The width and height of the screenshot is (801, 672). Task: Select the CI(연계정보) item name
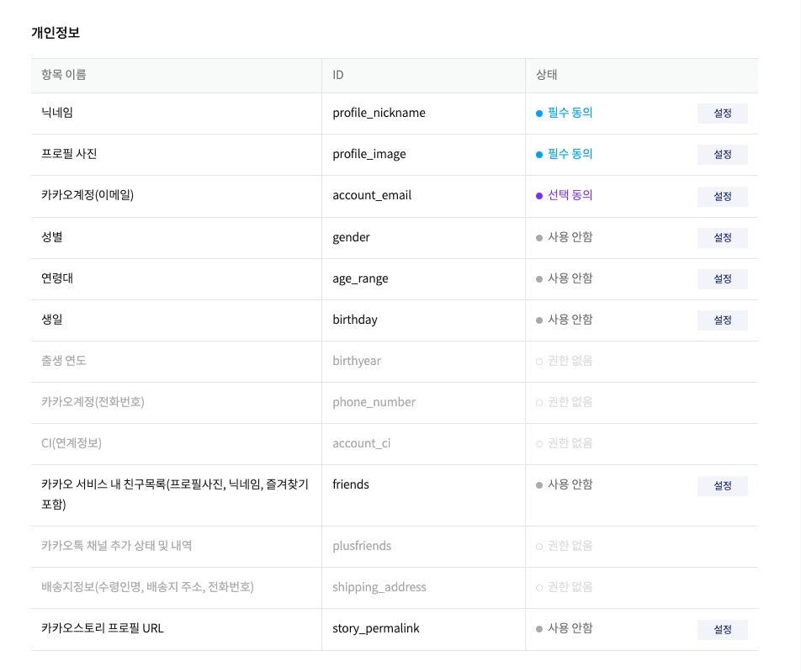[72, 443]
